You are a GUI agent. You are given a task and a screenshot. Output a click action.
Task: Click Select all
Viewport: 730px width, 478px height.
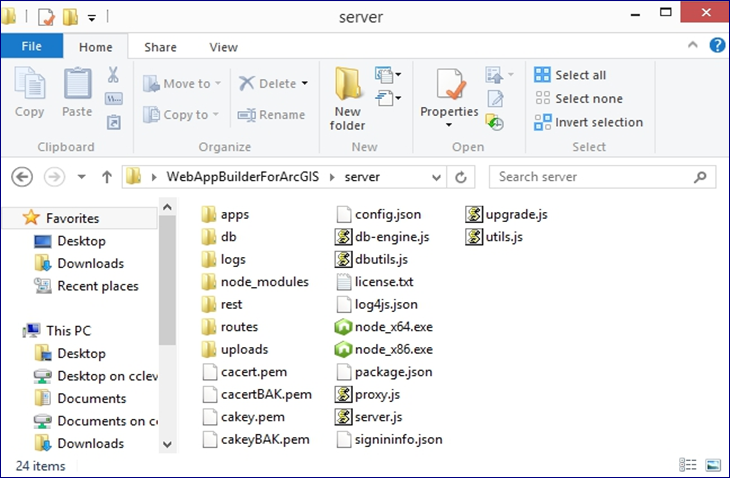[x=570, y=75]
